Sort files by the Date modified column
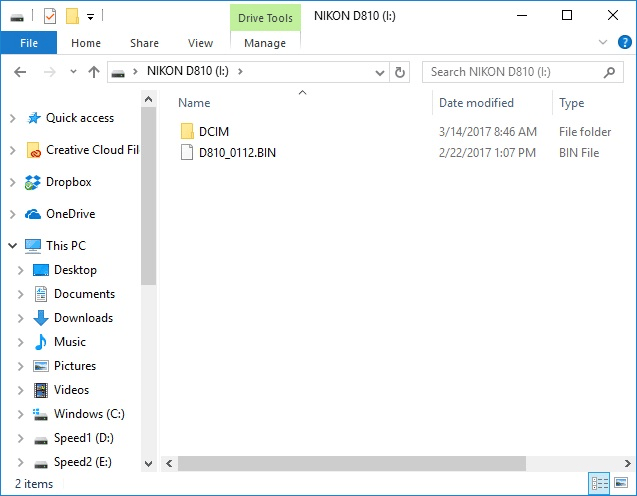637x496 pixels. click(x=476, y=103)
